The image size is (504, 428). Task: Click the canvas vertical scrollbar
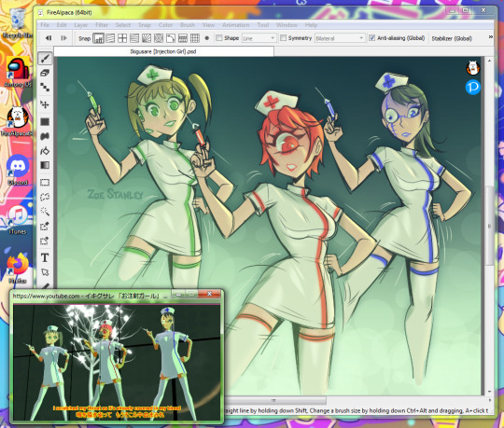tap(489, 226)
